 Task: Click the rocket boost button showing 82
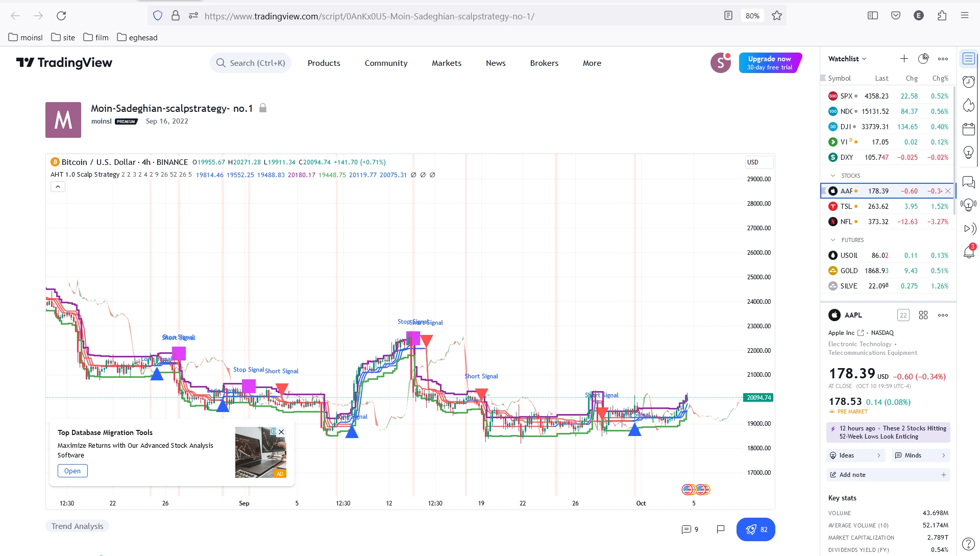click(756, 529)
